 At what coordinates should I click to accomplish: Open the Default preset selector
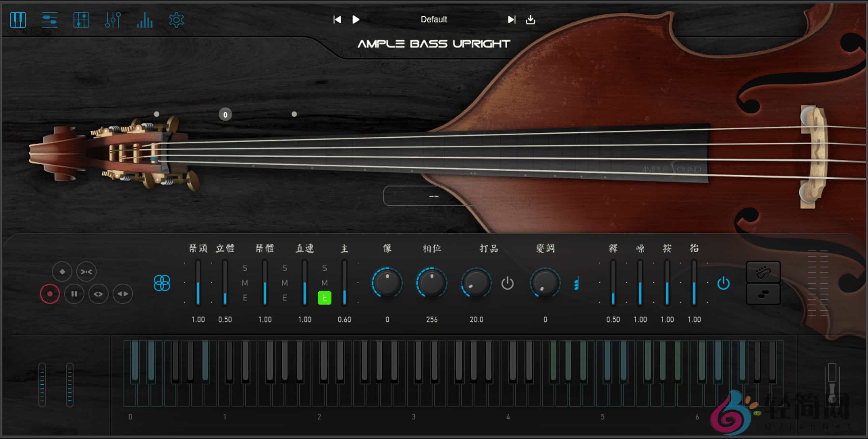(433, 20)
